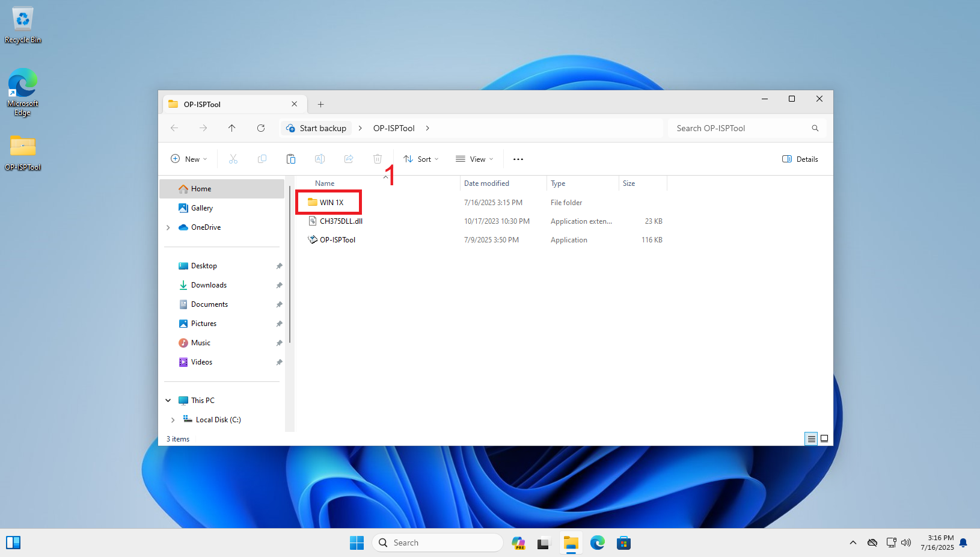The height and width of the screenshot is (557, 980).
Task: Go up one folder level arrow
Action: 232,128
